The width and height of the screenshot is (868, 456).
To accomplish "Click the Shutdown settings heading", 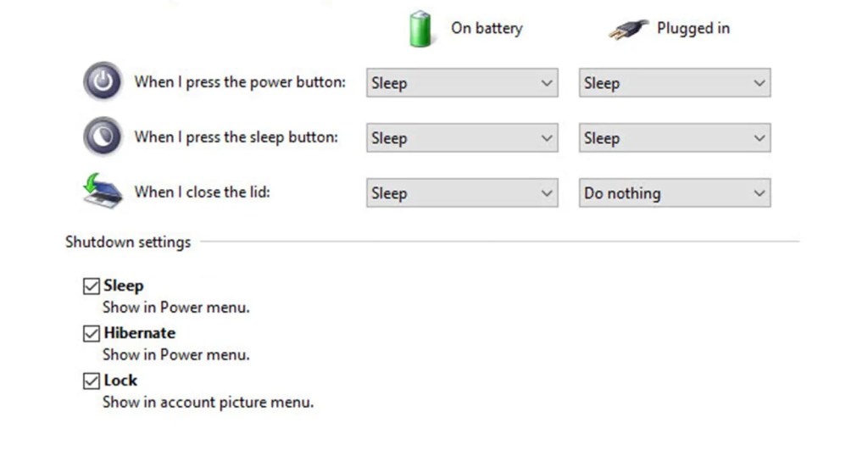I will pyautogui.click(x=128, y=242).
